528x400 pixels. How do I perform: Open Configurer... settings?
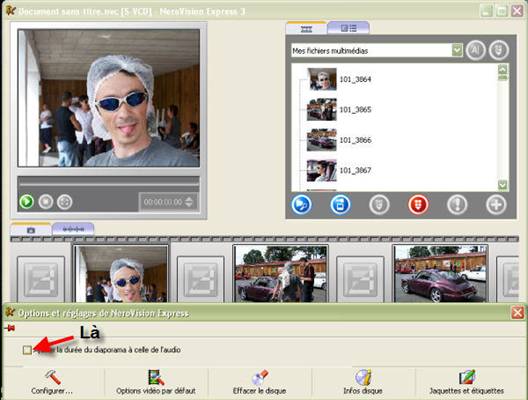pyautogui.click(x=52, y=382)
